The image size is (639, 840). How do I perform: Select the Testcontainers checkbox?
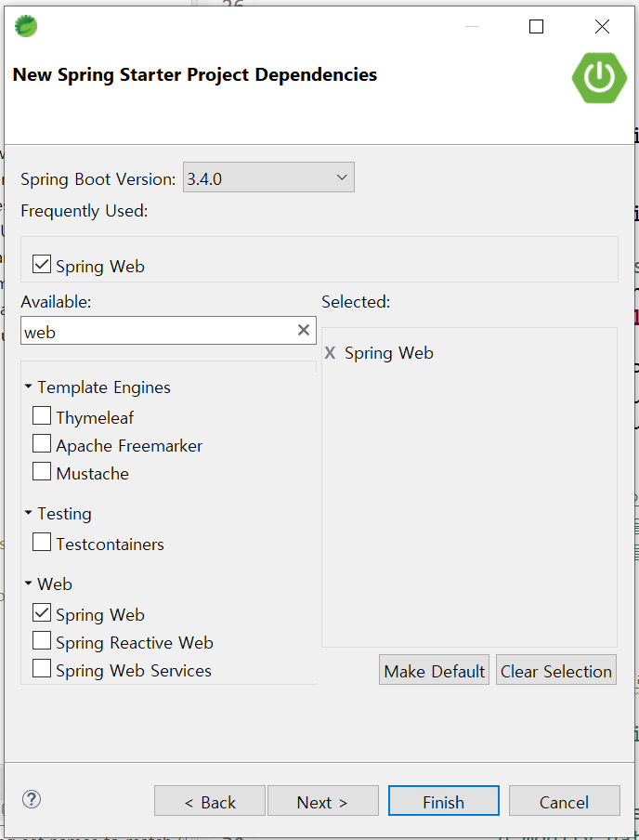(x=42, y=542)
